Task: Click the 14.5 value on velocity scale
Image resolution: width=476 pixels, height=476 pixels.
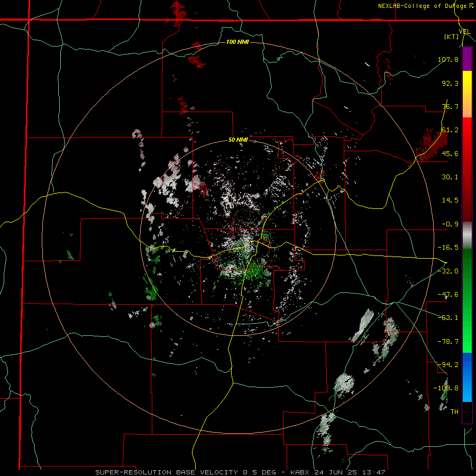Action: (x=450, y=200)
